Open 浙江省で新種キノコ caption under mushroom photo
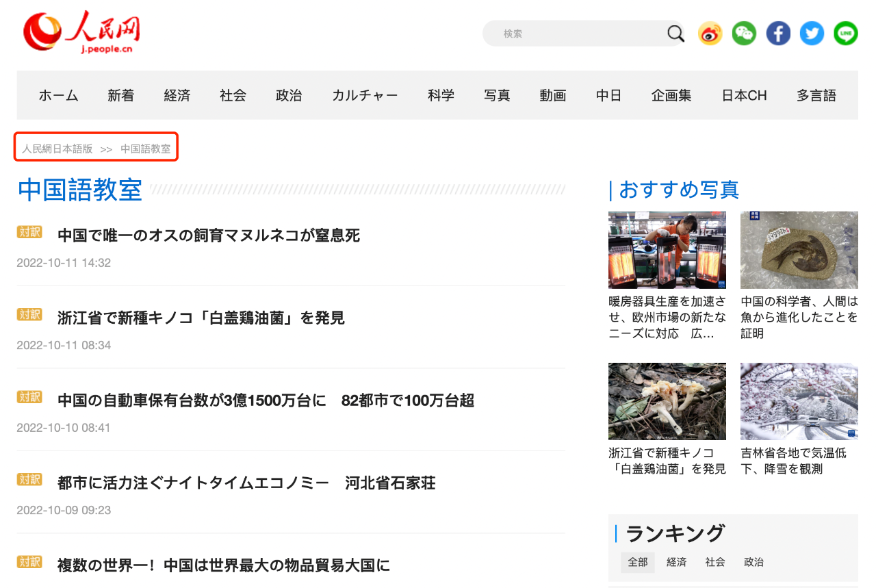The height and width of the screenshot is (588, 876). point(667,461)
